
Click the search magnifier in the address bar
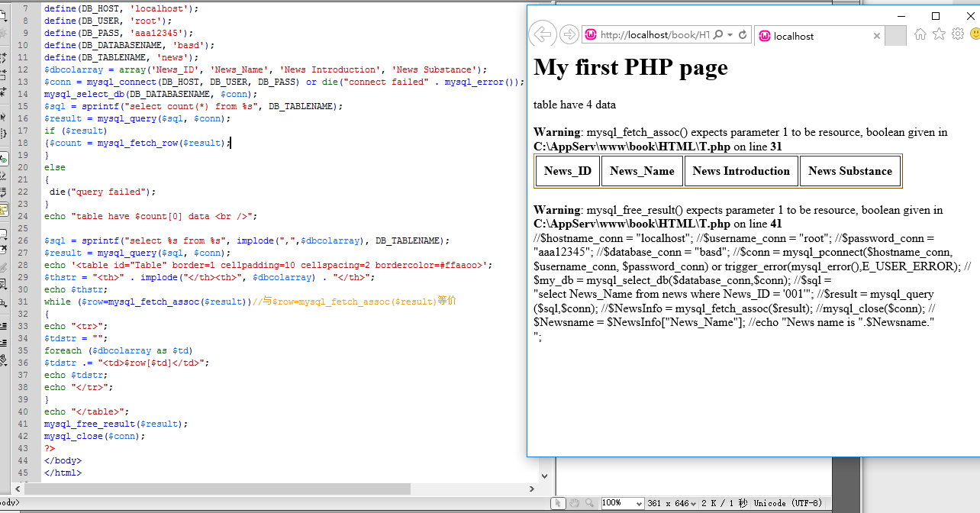coord(717,35)
